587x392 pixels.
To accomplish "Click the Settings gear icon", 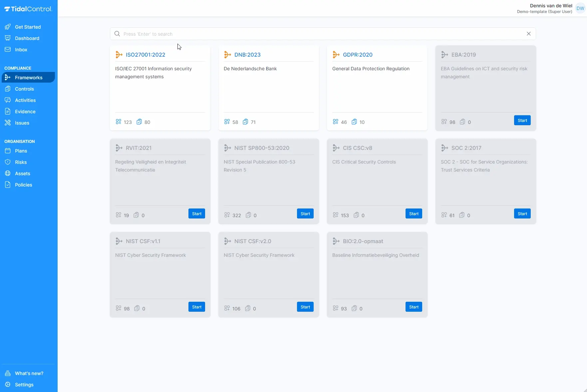I will click(8, 385).
